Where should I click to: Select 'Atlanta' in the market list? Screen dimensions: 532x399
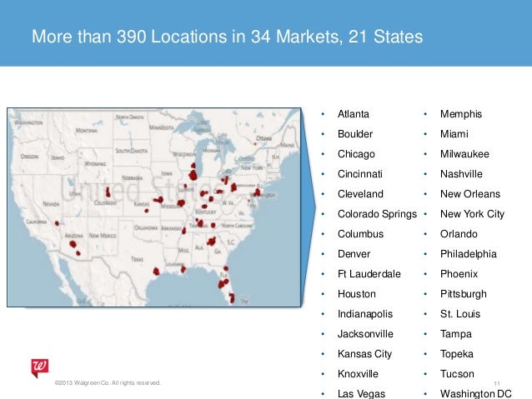[x=354, y=114]
